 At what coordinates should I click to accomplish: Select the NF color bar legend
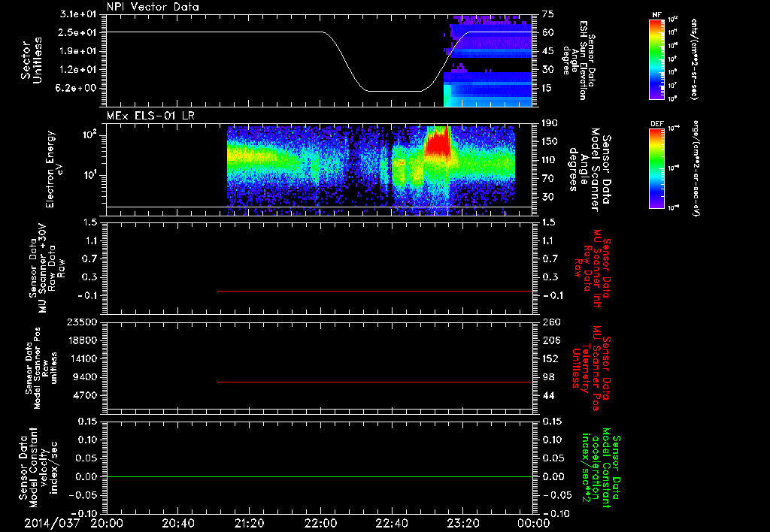(x=657, y=59)
